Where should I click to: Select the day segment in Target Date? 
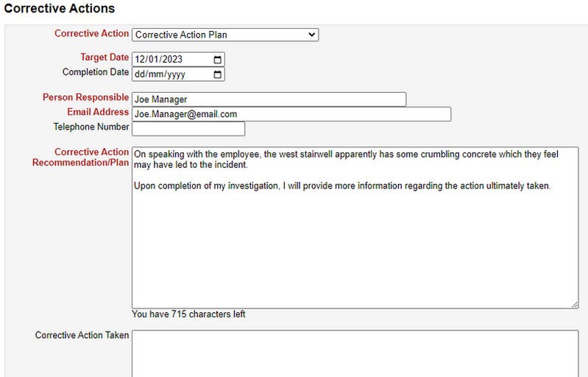(x=141, y=59)
